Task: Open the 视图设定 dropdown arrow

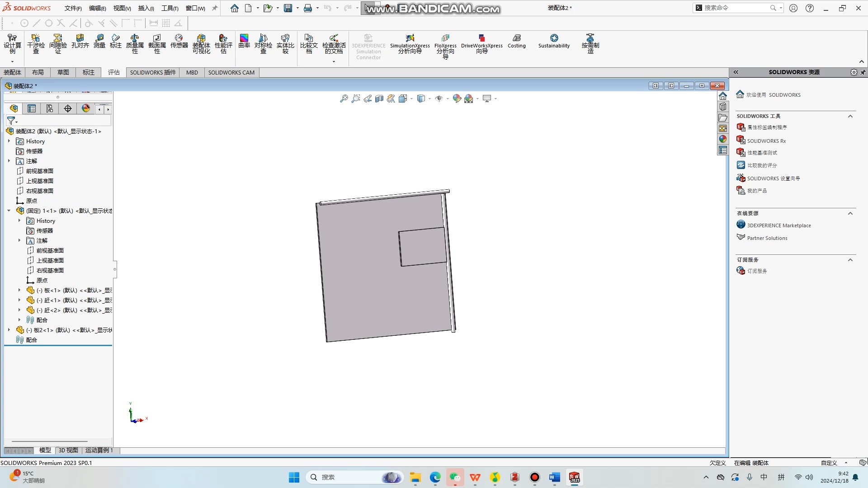Action: [x=495, y=99]
